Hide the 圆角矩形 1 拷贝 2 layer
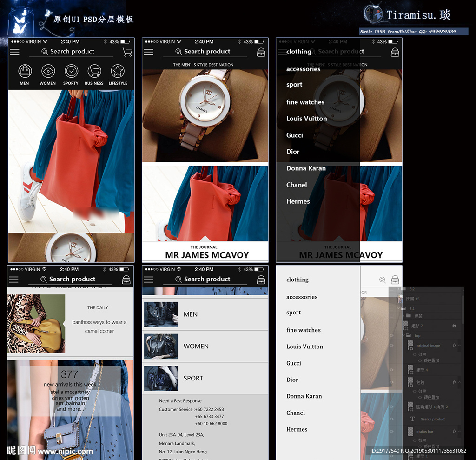This screenshot has width=476, height=460. pyautogui.click(x=391, y=407)
